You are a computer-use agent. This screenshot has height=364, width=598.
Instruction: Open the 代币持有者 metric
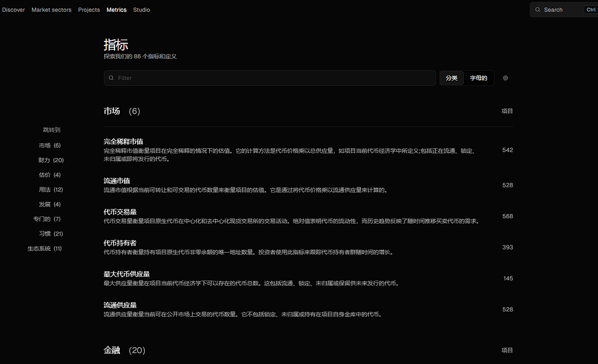pyautogui.click(x=120, y=243)
